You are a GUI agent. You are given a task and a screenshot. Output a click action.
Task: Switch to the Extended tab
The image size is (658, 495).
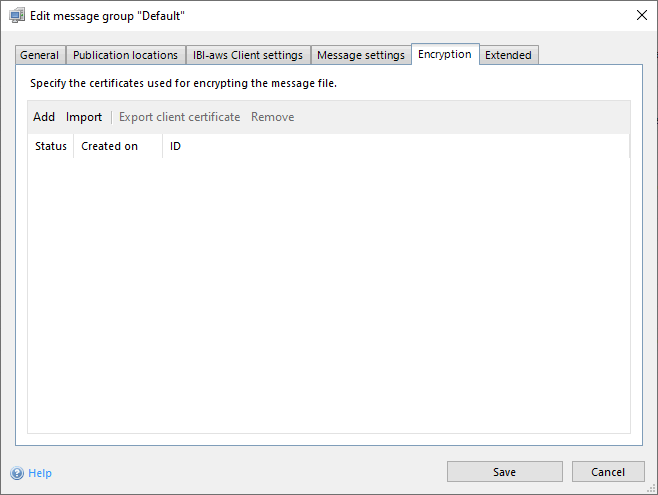click(508, 56)
